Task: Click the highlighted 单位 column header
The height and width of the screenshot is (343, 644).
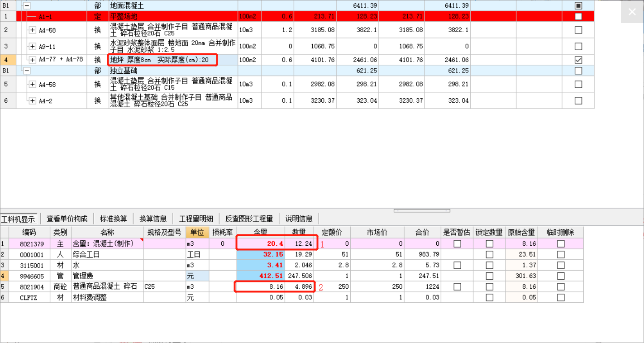Action: [197, 232]
